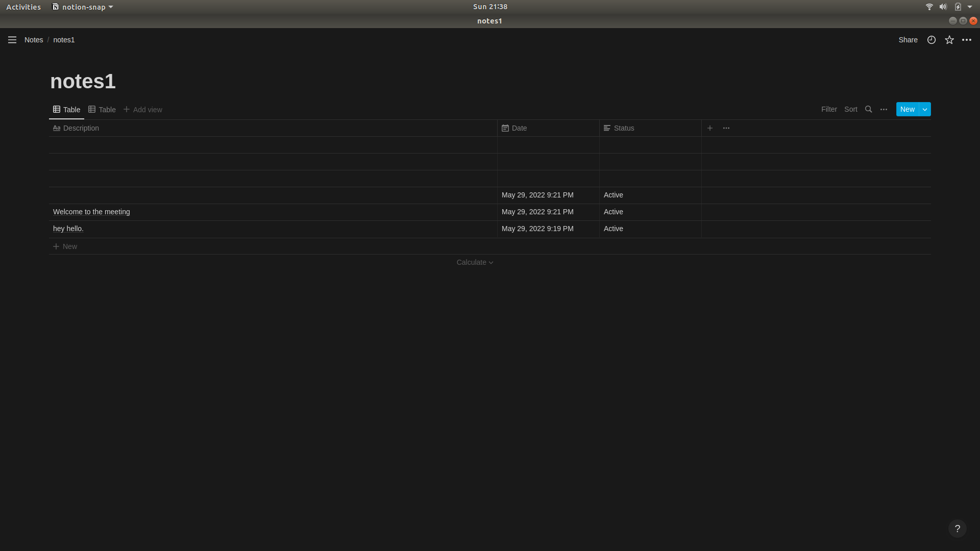This screenshot has width=980, height=551.
Task: Open the view options ellipsis beside search
Action: [x=884, y=109]
